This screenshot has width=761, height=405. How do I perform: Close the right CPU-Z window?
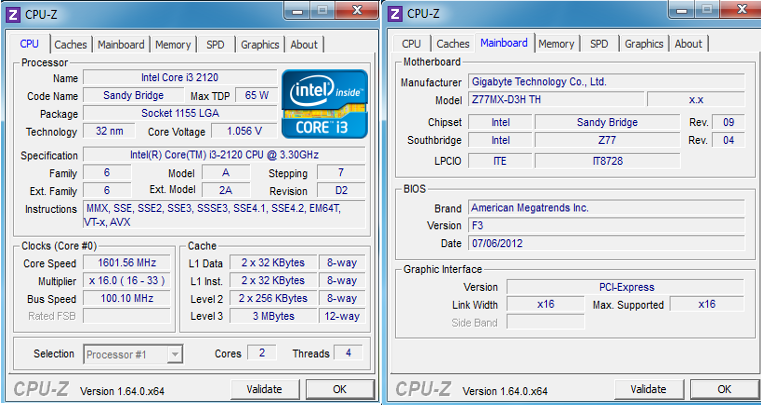(x=742, y=9)
